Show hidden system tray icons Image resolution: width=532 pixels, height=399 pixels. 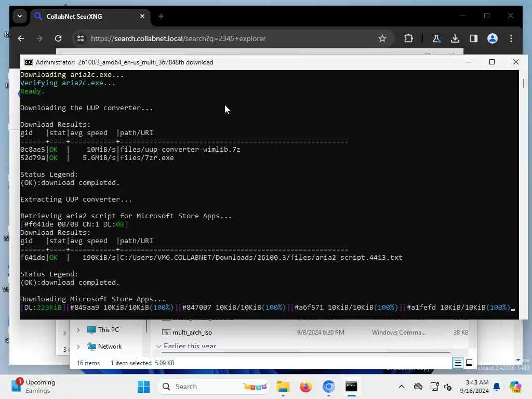tap(402, 387)
